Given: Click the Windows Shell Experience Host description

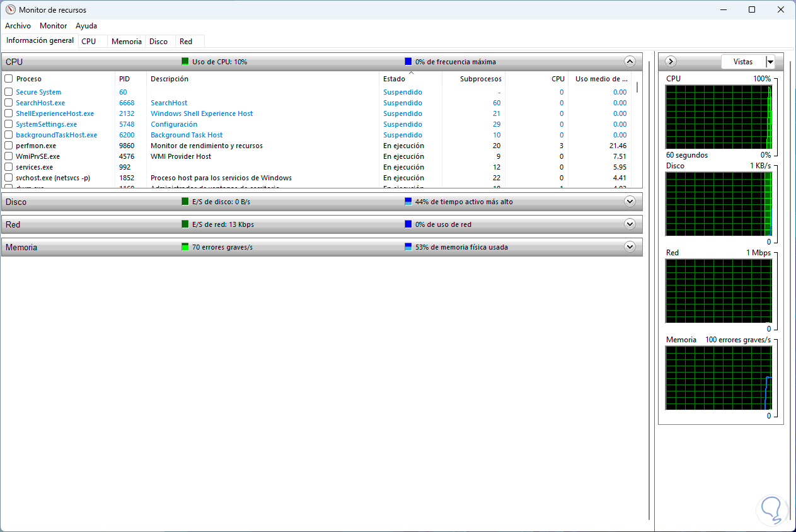Looking at the screenshot, I should pos(202,113).
